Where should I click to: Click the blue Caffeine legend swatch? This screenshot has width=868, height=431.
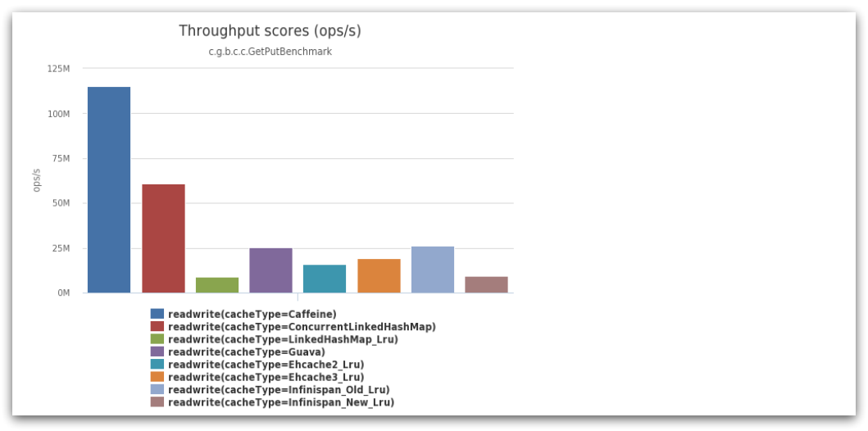pos(157,315)
